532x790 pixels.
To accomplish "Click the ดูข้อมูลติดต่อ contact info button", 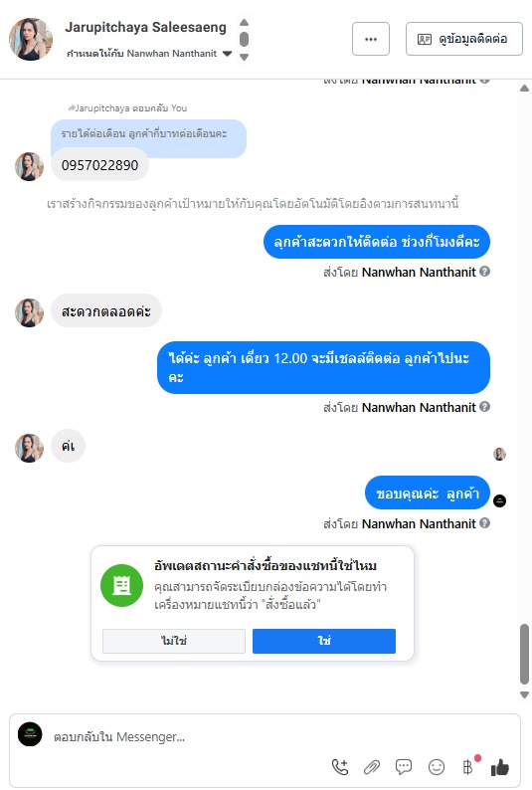I will [x=464, y=39].
